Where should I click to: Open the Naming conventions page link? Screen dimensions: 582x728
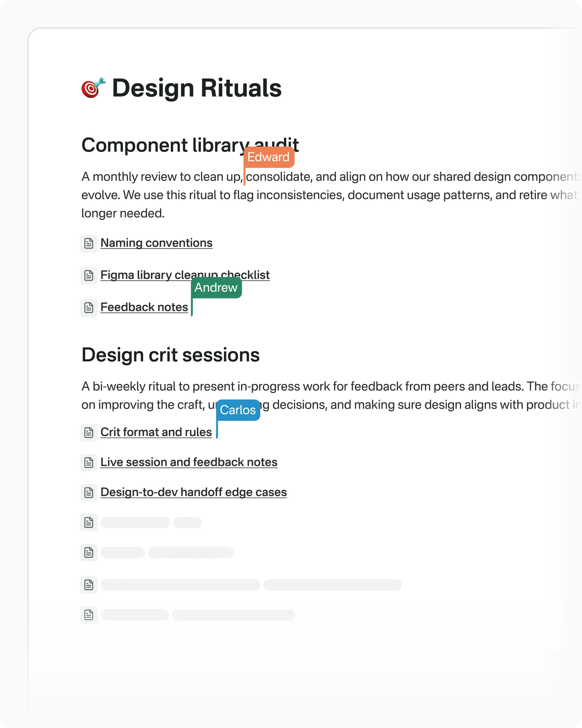(x=156, y=243)
